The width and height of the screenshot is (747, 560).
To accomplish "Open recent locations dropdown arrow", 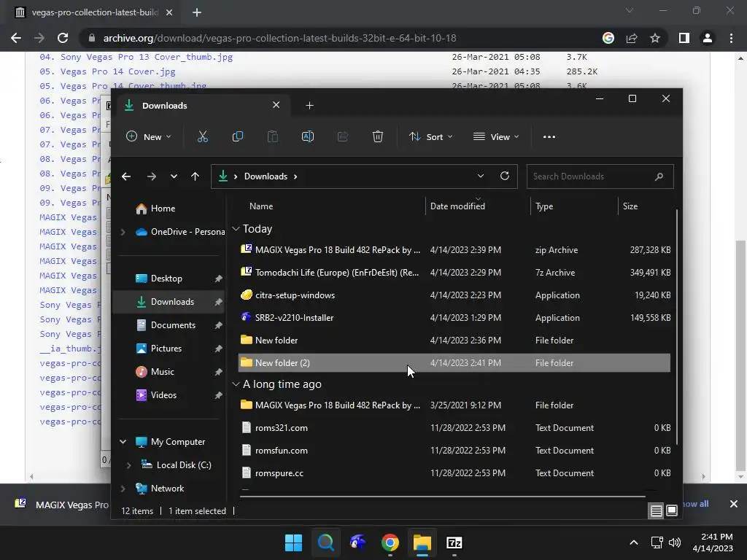I will click(174, 176).
